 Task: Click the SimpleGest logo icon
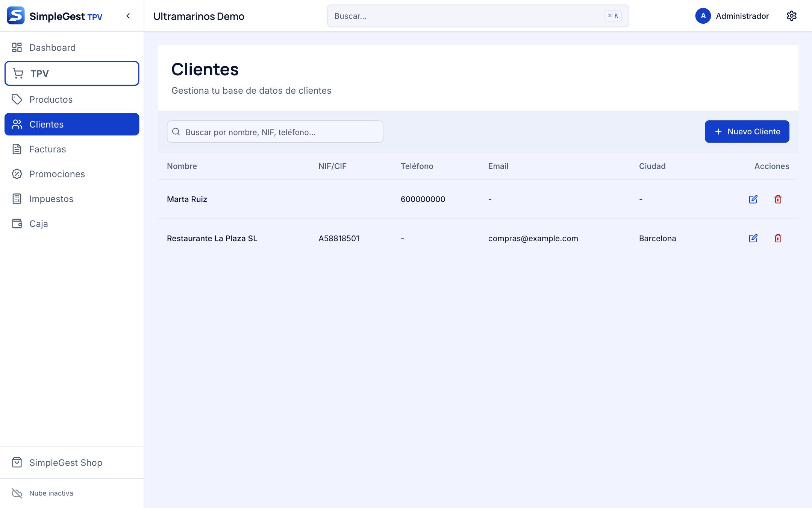16,15
